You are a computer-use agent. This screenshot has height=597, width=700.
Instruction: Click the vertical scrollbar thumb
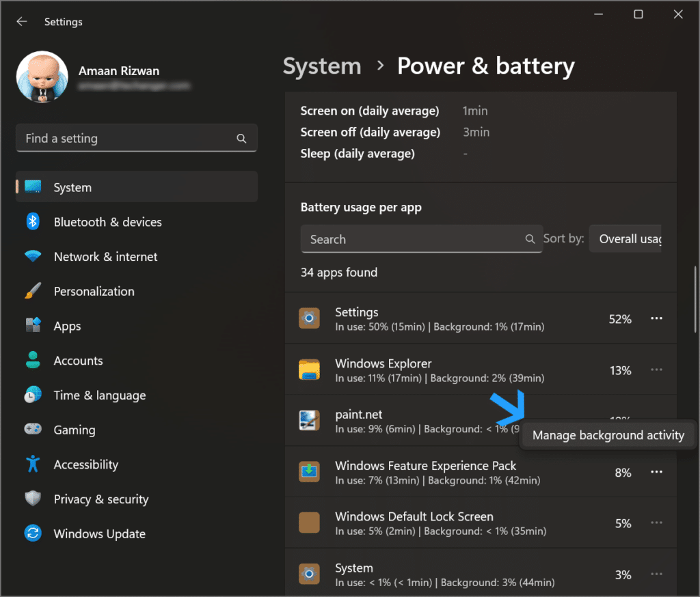pos(695,299)
